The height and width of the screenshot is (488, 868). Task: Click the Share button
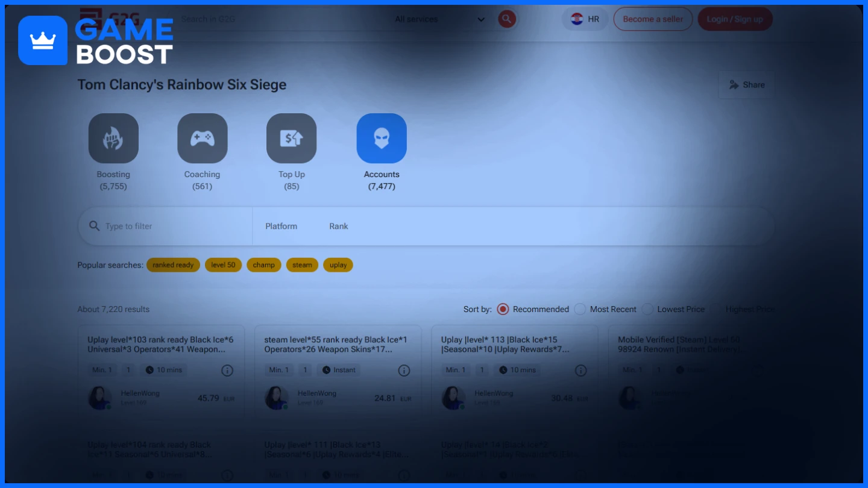tap(747, 85)
